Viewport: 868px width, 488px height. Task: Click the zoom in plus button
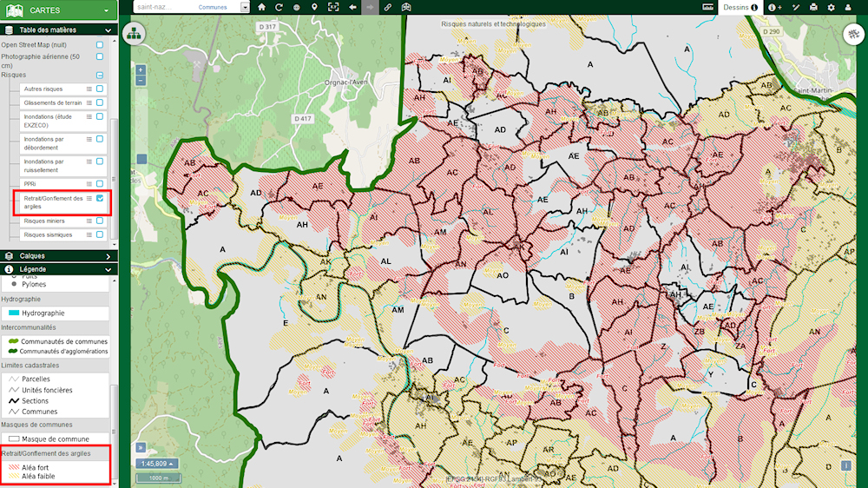point(141,69)
